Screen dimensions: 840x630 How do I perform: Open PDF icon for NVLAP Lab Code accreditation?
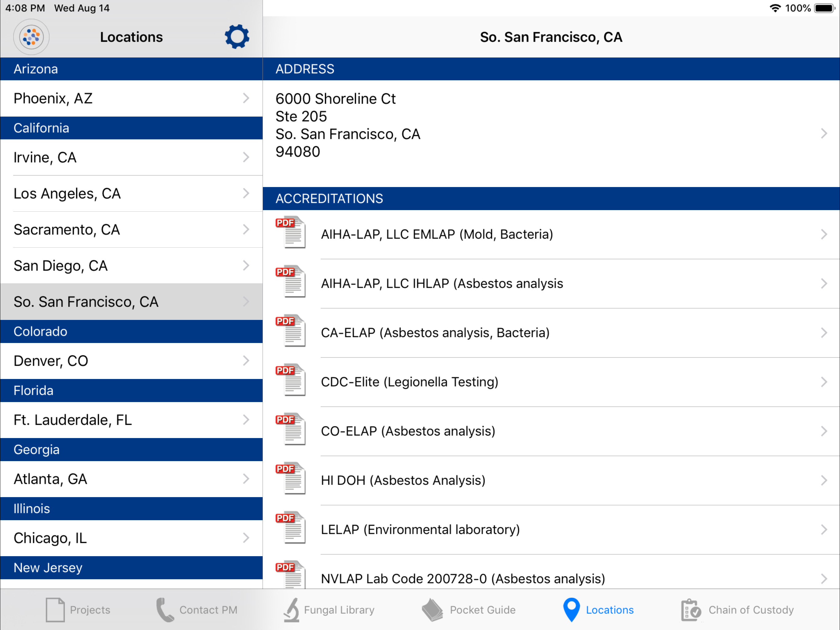pos(291,575)
